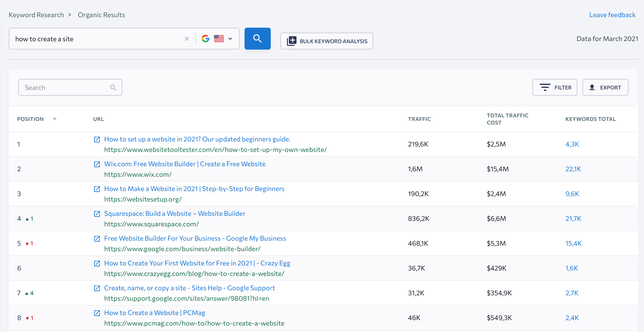Open external link icon for Google My Business result

click(97, 239)
